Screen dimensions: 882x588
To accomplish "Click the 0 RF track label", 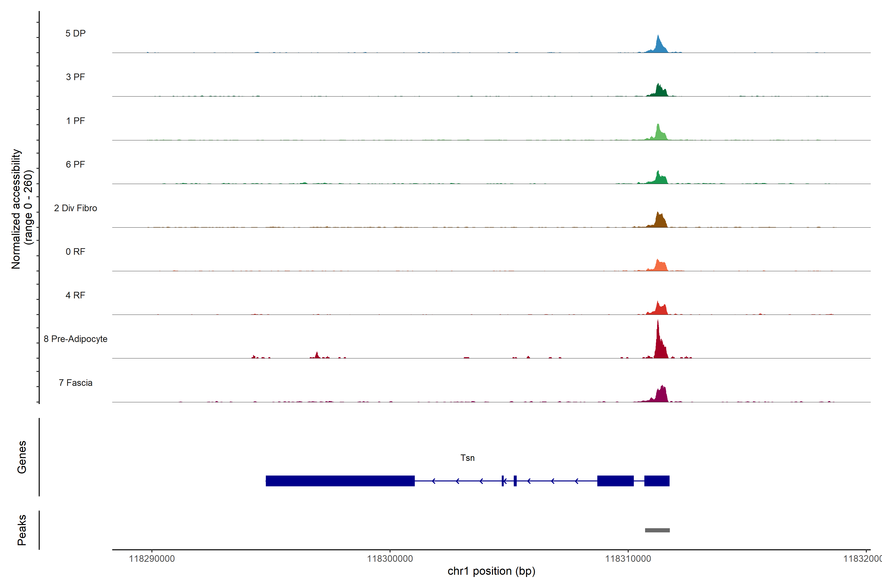I will pyautogui.click(x=75, y=252).
